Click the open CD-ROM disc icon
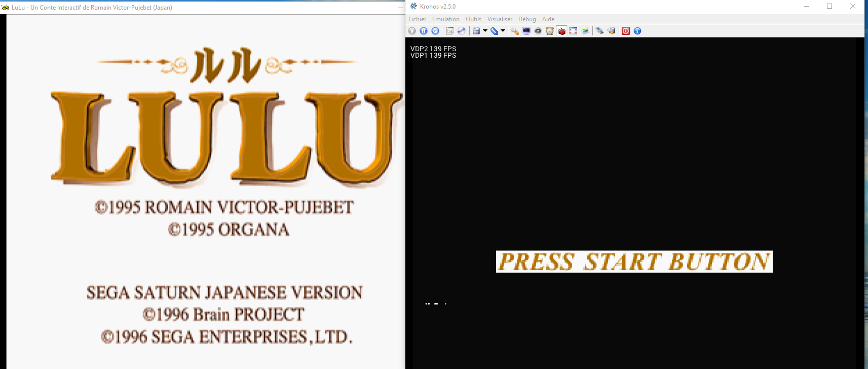The width and height of the screenshot is (868, 369). 461,31
